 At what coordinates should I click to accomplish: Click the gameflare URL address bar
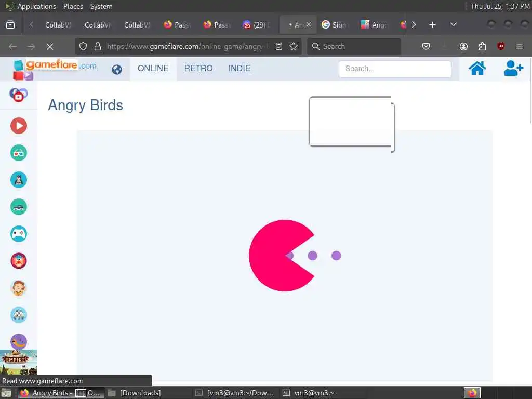click(x=188, y=46)
